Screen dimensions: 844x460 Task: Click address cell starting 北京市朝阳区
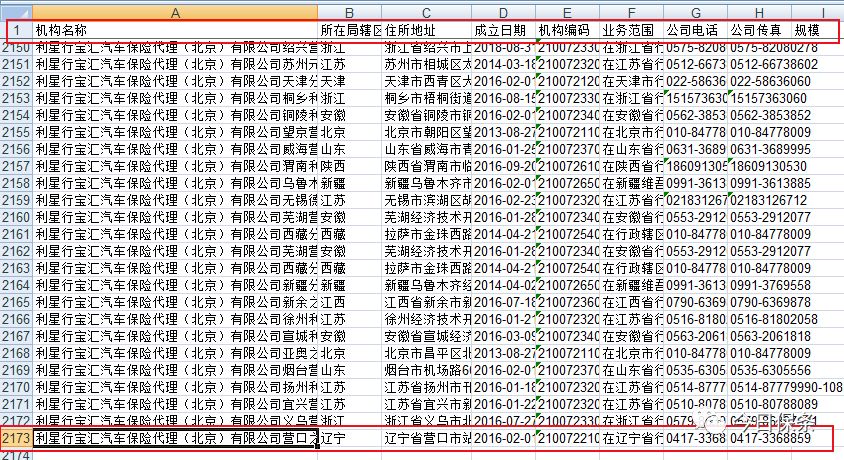pos(426,132)
